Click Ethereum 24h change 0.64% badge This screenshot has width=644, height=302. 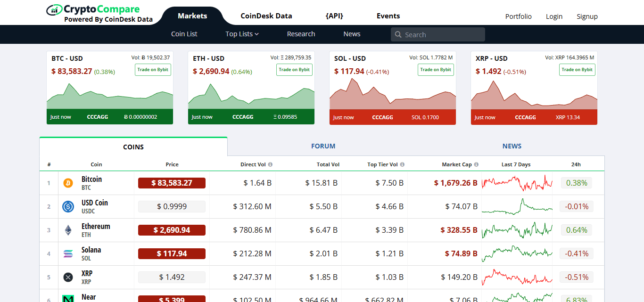pyautogui.click(x=576, y=230)
